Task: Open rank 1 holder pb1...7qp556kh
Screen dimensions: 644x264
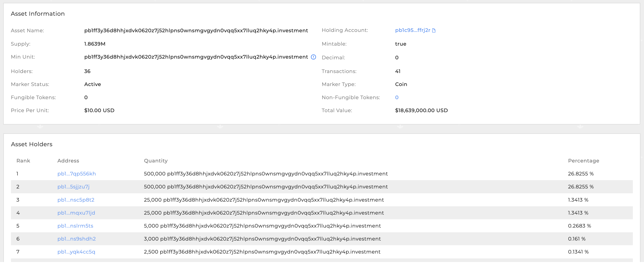Action: [x=77, y=174]
